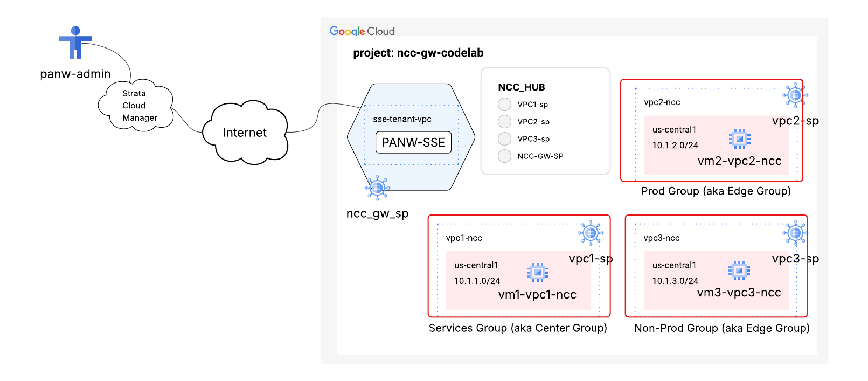Click Non-Prod Group (aka Edge Group) caption
The height and width of the screenshot is (381, 868).
(x=722, y=328)
